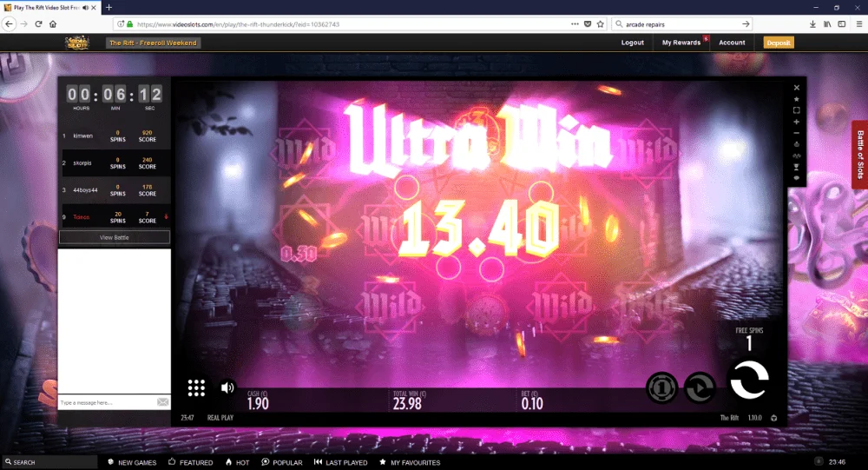Click the site information icon in address bar

120,23
